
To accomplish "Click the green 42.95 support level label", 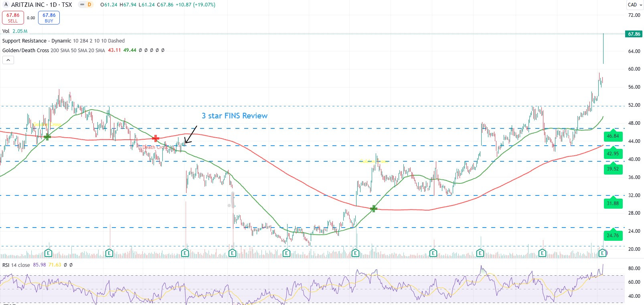I will (613, 153).
